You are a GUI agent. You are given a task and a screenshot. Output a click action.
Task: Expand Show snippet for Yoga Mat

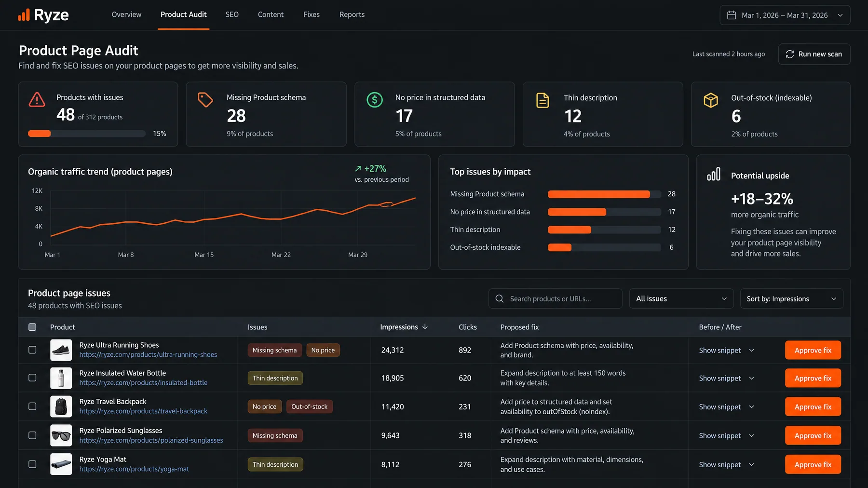[727, 464]
